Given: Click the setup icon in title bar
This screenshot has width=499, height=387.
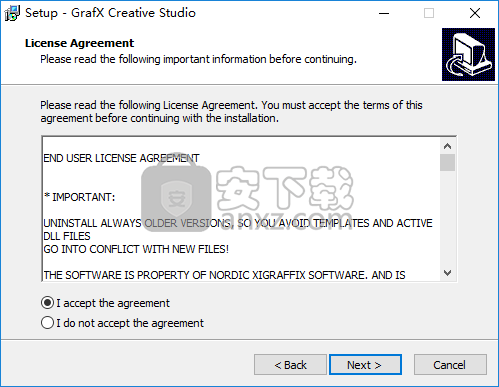Looking at the screenshot, I should (x=12, y=13).
